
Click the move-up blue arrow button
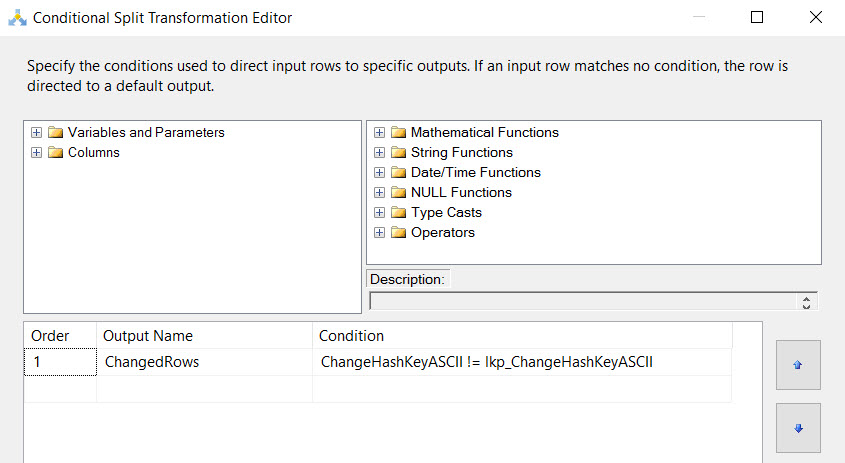[x=798, y=365]
